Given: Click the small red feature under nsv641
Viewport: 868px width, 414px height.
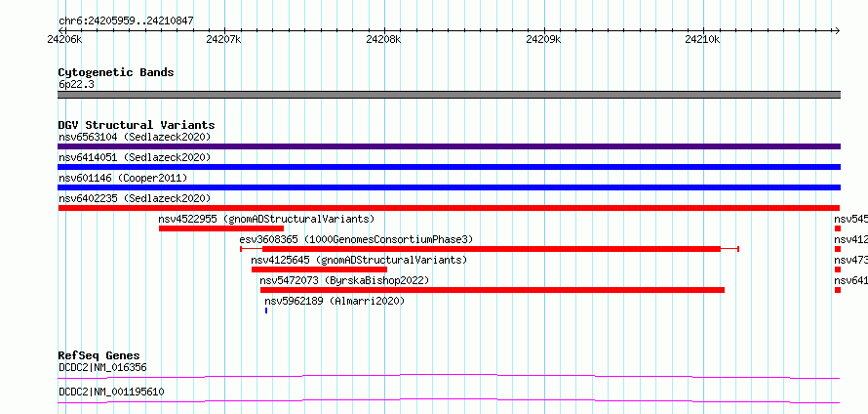Looking at the screenshot, I should pyautogui.click(x=838, y=290).
